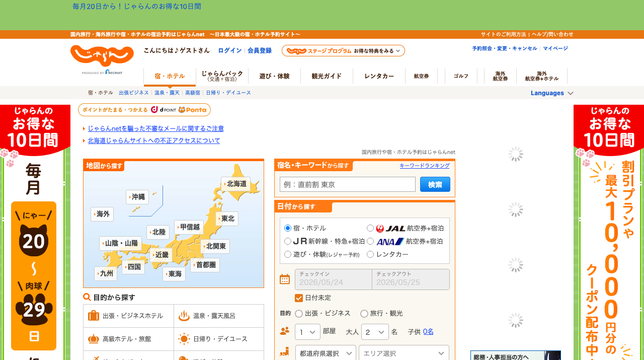
Task: Click the hotel name keyword input field
Action: point(348,184)
